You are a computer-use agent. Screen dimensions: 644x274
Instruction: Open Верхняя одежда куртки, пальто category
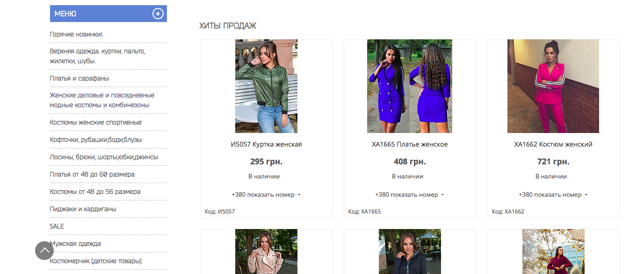pos(97,56)
